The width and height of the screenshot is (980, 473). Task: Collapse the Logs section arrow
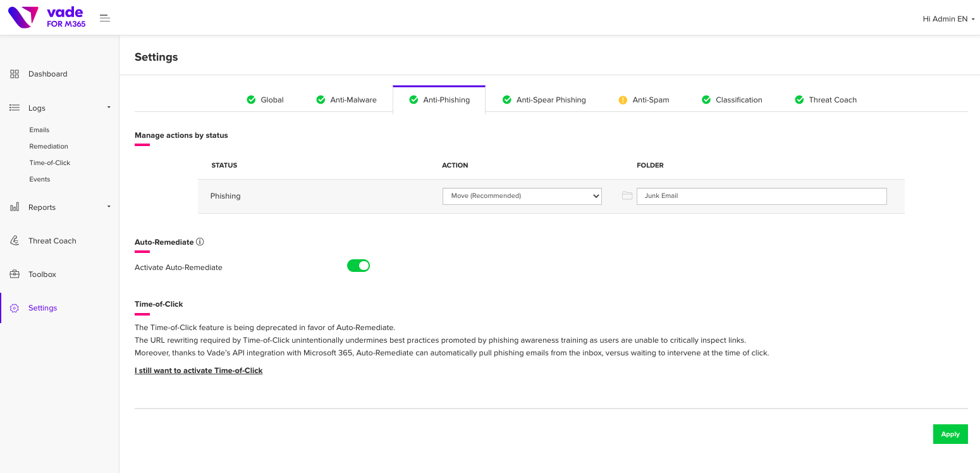point(109,107)
